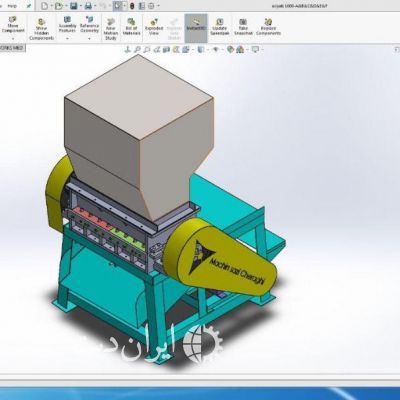
Task: Click the Replace Components tool
Action: [x=268, y=27]
